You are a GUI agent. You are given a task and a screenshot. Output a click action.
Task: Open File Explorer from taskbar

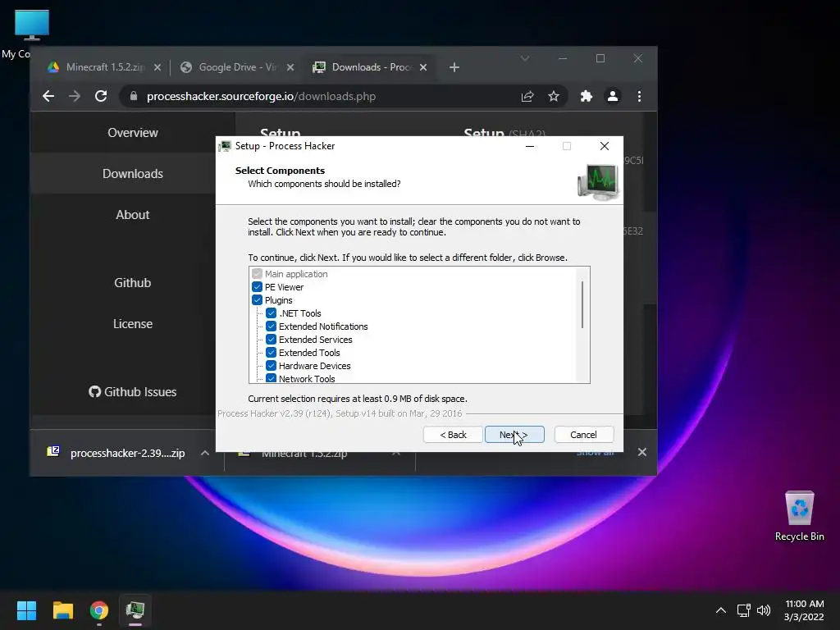click(x=62, y=610)
